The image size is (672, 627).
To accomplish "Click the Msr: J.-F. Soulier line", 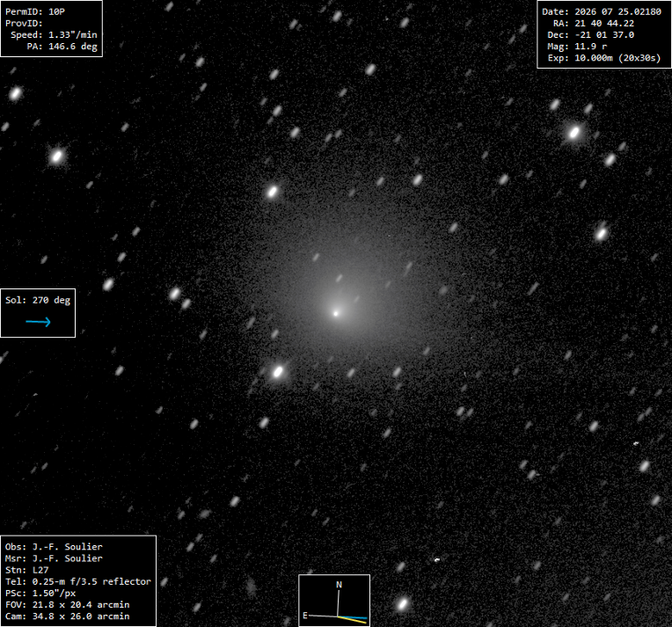I will pyautogui.click(x=54, y=558).
